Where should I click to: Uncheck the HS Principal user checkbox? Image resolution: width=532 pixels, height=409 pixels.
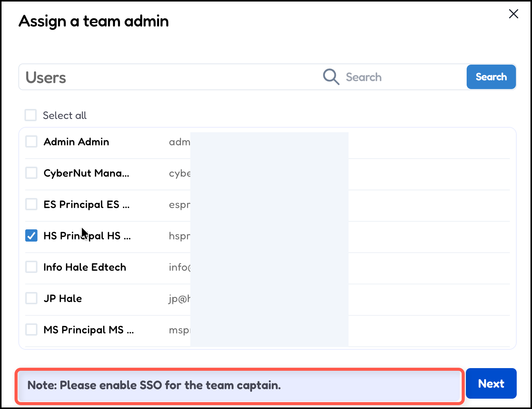[x=31, y=235]
